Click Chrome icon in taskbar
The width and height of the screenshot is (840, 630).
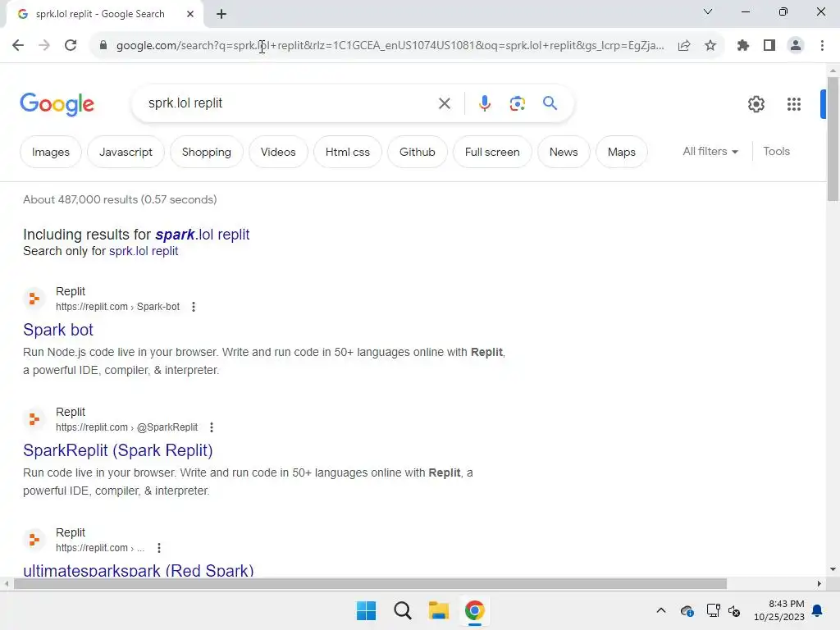click(475, 610)
